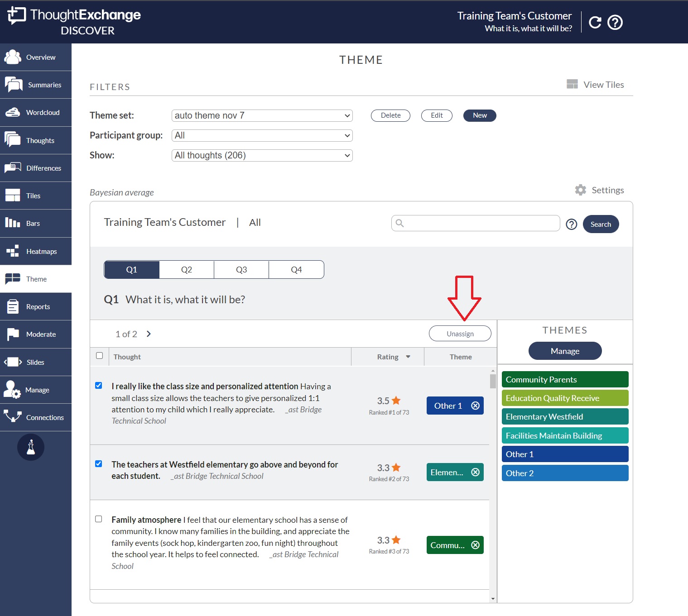Click the Settings link text
This screenshot has height=616, width=688.
click(x=608, y=190)
